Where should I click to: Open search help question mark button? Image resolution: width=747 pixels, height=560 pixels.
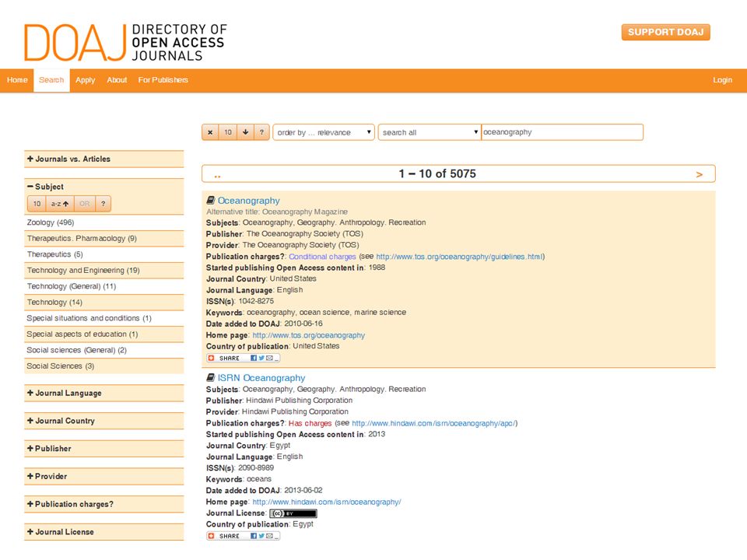[261, 132]
